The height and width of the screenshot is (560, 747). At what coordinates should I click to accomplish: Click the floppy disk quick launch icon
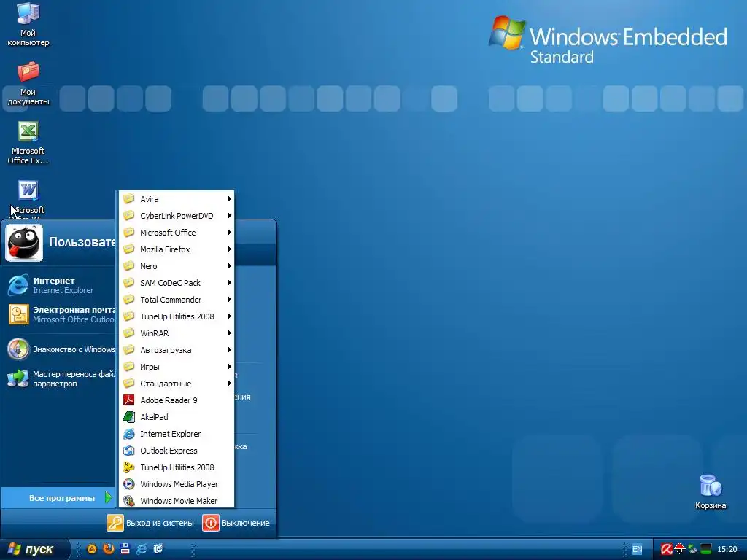click(125, 548)
